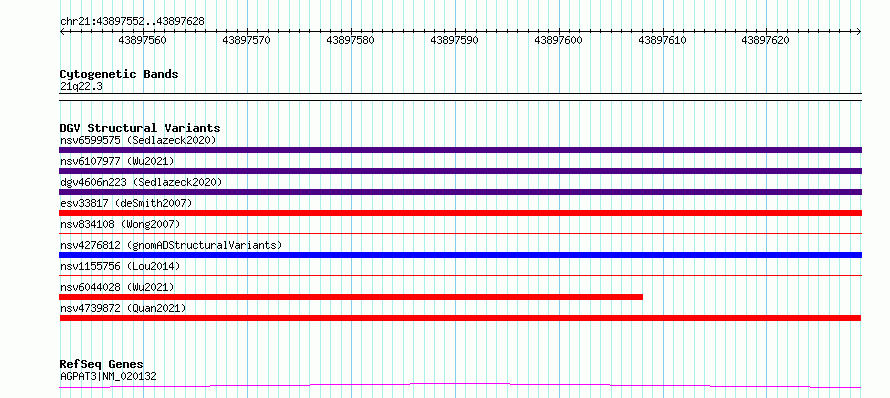Open nsv4739872 (Quan2021) label

pos(123,308)
